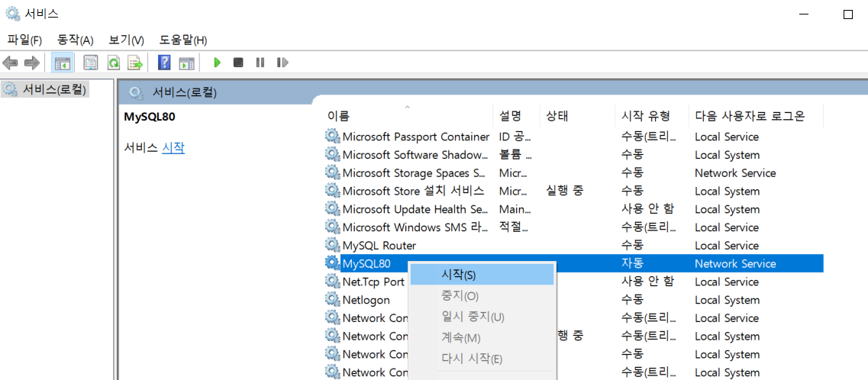Toggle the console tree show/hide icon

[62, 63]
